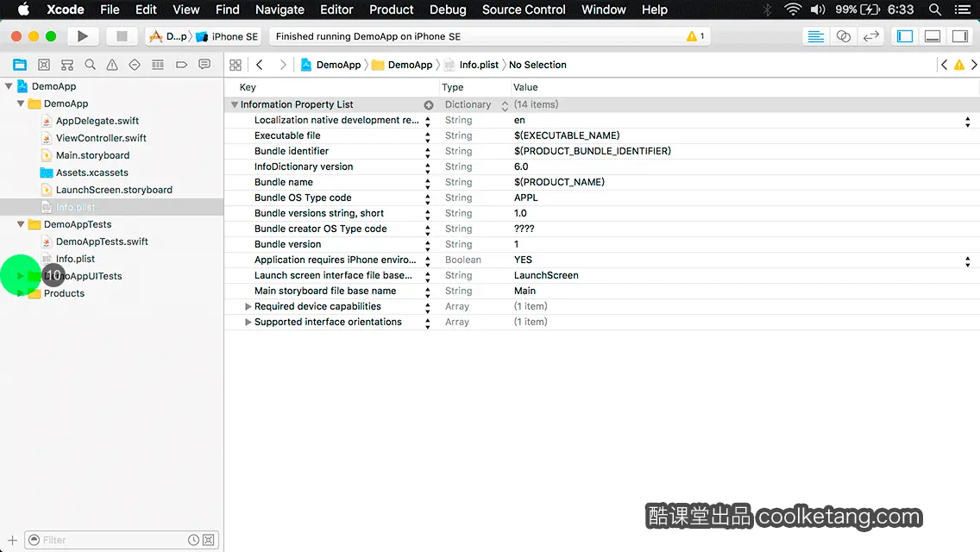Select AppDelegate.swift in navigator
The height and width of the screenshot is (552, 980).
97,121
